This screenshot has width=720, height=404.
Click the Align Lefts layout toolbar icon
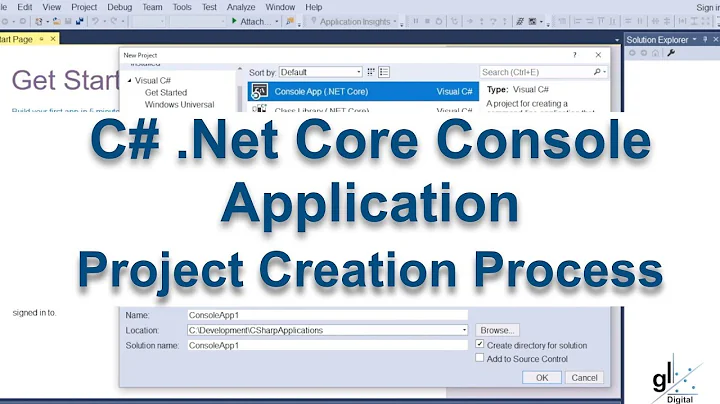[578, 21]
